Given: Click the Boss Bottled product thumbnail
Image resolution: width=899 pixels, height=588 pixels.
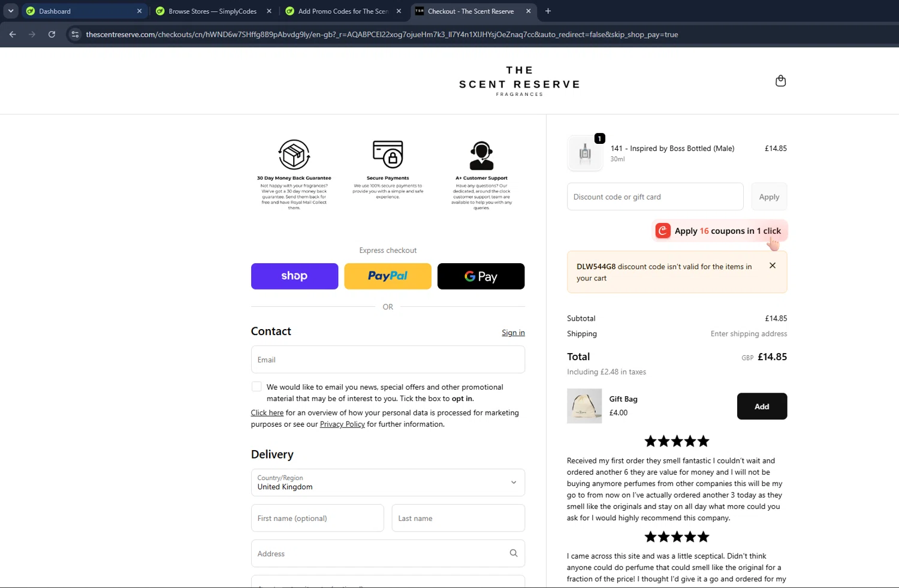Looking at the screenshot, I should point(585,153).
